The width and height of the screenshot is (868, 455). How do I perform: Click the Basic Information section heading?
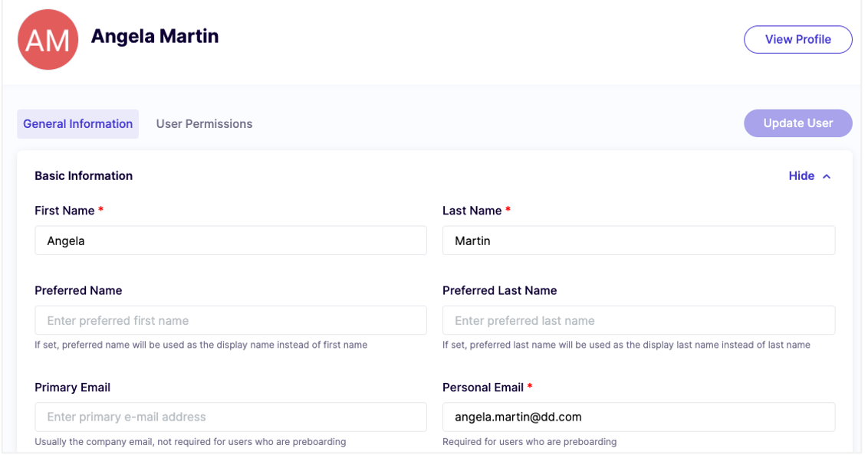tap(84, 175)
